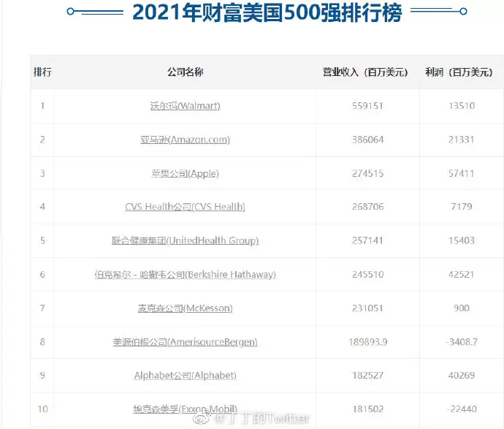Open the 联合健康集团(UnitedHealth Group) link
504x429 pixels.
coord(185,240)
